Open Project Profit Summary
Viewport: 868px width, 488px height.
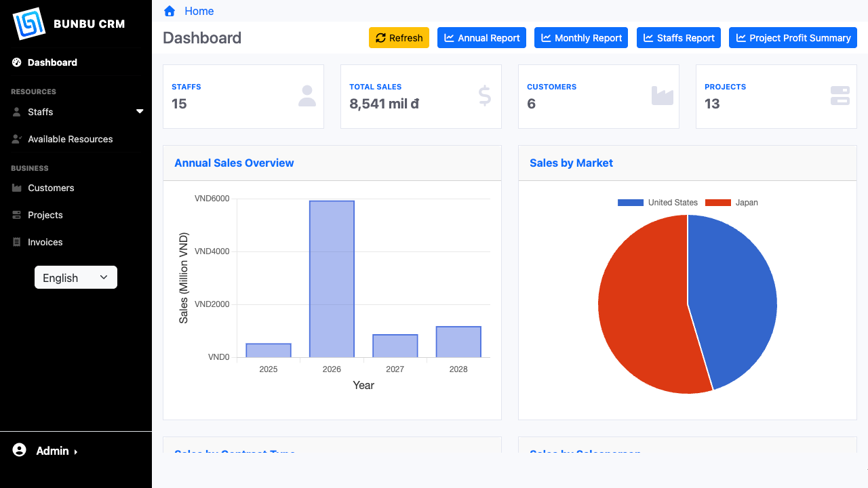[793, 38]
